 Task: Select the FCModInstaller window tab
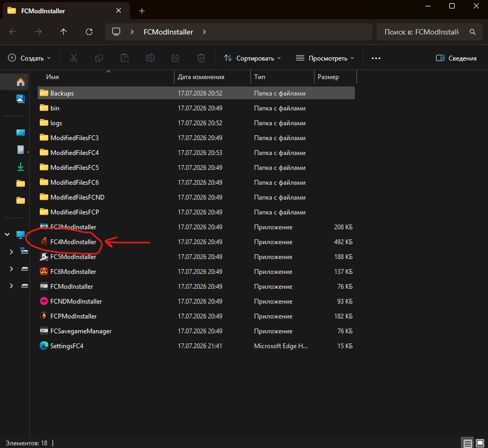click(66, 11)
